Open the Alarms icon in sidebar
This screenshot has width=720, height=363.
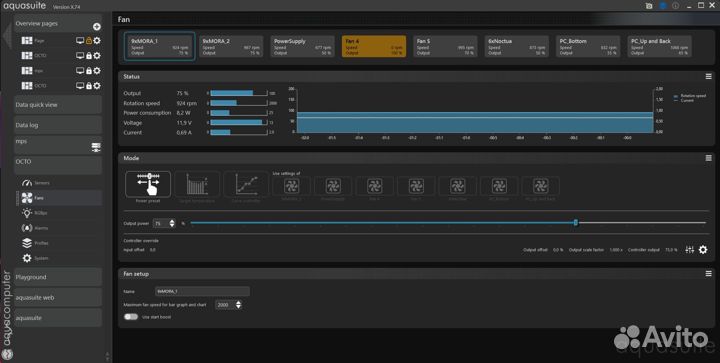coord(27,228)
